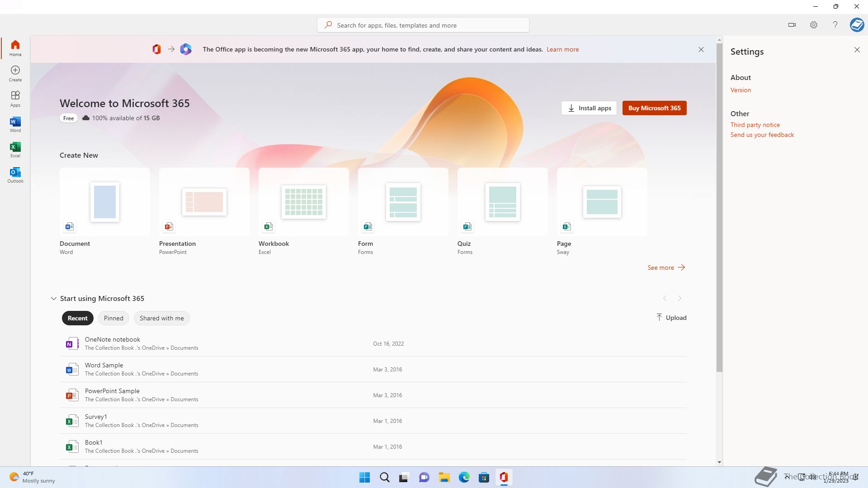Open the Create page from sidebar

tap(15, 73)
